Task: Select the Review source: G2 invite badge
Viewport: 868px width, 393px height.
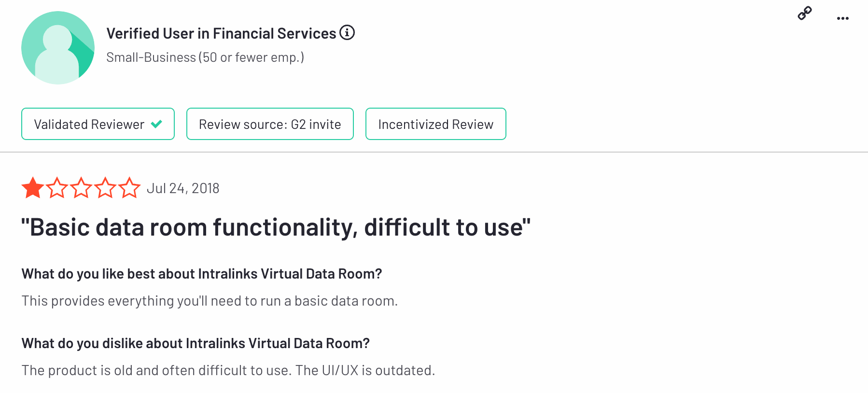Action: pos(270,124)
